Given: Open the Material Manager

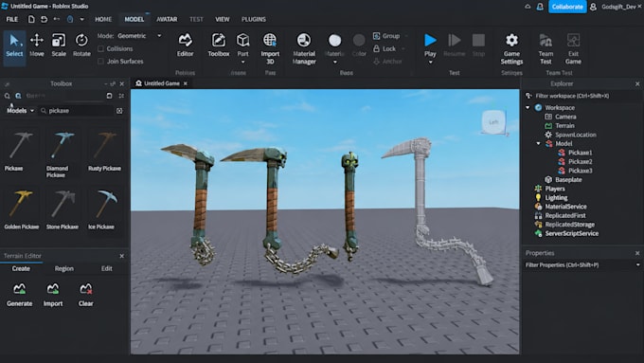Looking at the screenshot, I should [304, 48].
